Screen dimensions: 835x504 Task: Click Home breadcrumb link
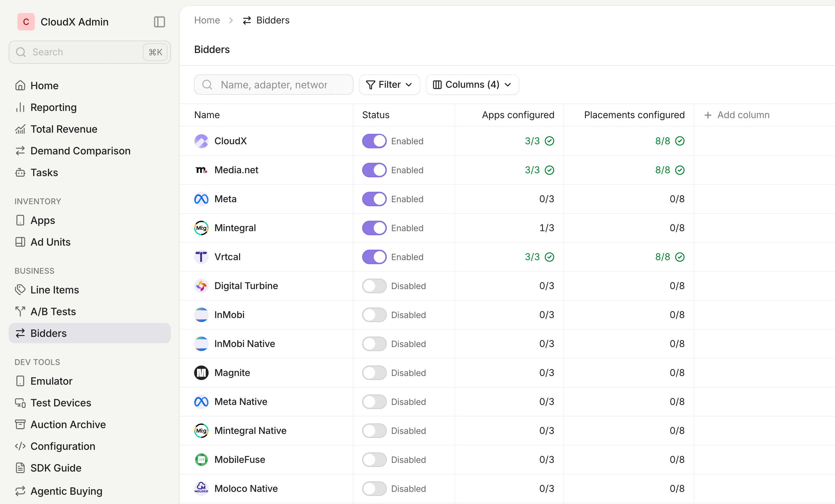pos(207,20)
